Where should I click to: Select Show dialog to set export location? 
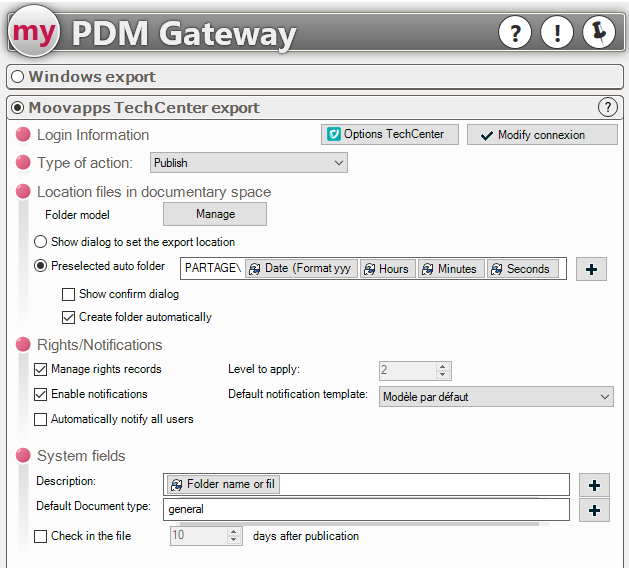[41, 242]
